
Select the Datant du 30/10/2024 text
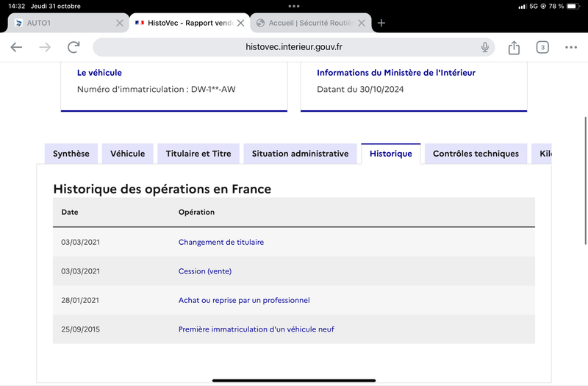360,89
